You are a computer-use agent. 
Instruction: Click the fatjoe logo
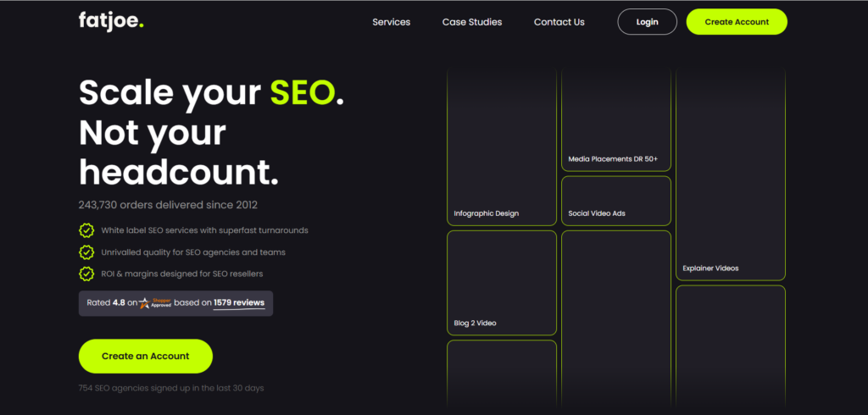111,21
